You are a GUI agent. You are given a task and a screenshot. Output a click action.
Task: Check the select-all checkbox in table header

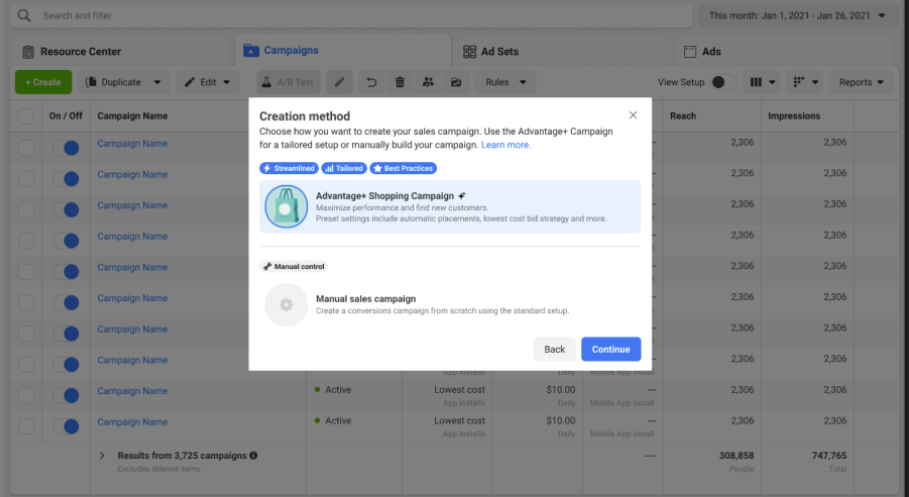point(25,116)
